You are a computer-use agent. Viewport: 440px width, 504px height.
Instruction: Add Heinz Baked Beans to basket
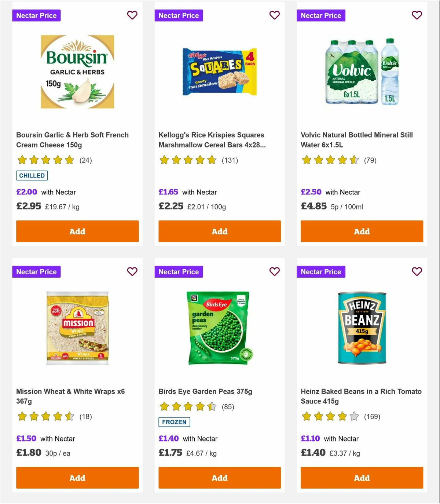tap(362, 478)
